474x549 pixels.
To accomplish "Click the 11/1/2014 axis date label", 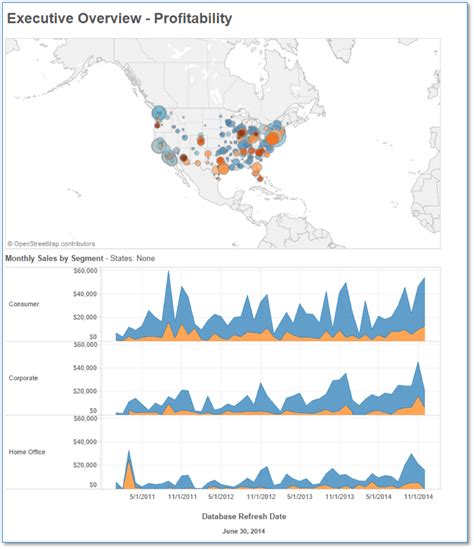I will [419, 496].
